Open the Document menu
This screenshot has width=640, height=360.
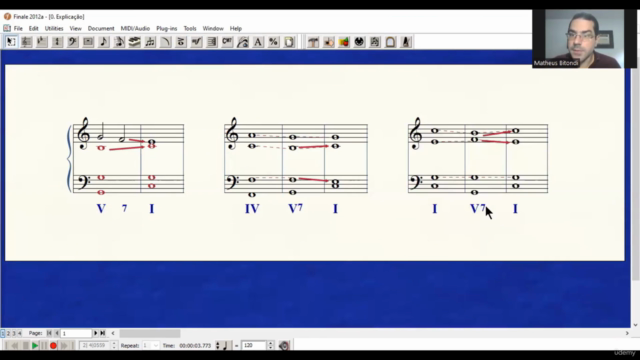coord(101,29)
